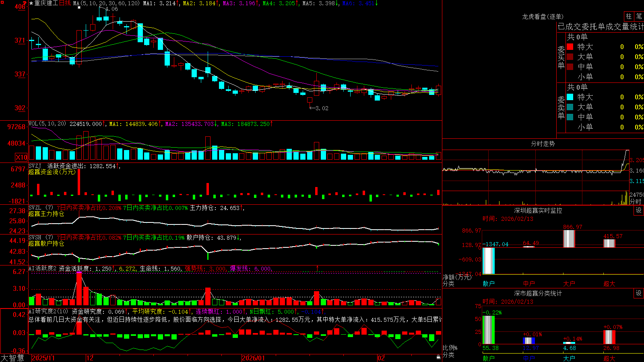
Task: Click the 日线 period label
Action: (65, 3)
